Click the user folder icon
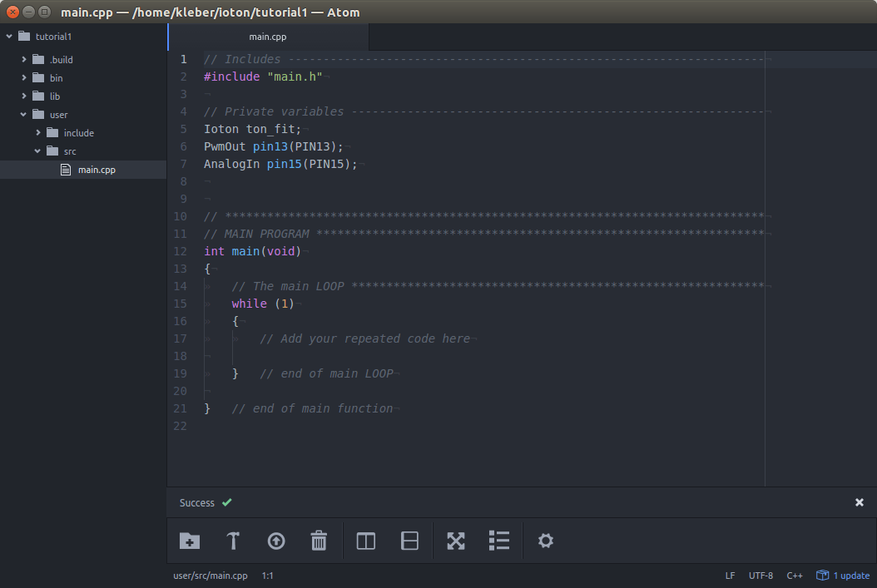Image resolution: width=877 pixels, height=588 pixels. pos(38,115)
